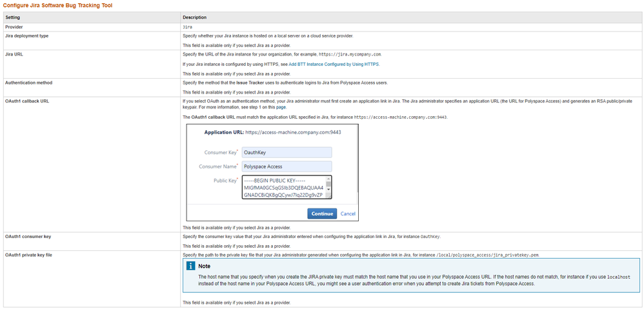
Task: Select the 'OAuth1 private key file' setting name
Action: coord(29,255)
